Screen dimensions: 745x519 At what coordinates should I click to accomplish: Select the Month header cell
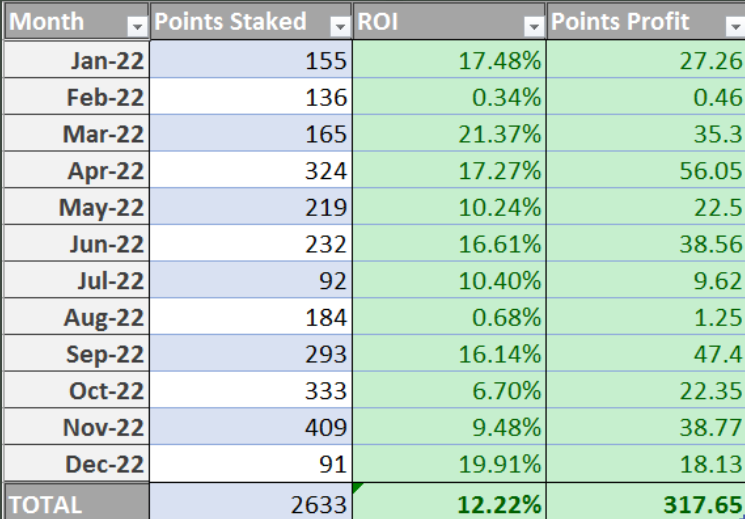tap(76, 21)
